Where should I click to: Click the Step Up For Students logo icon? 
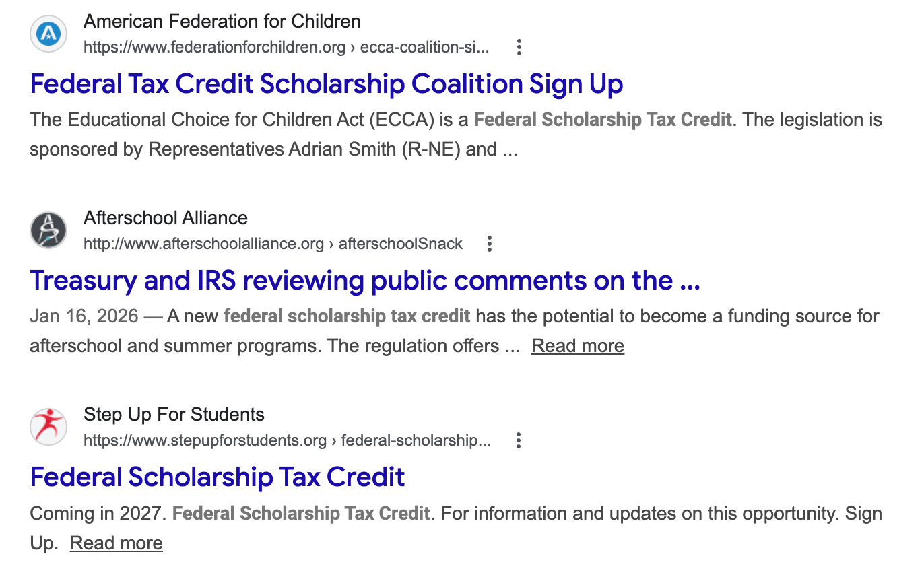click(x=48, y=427)
